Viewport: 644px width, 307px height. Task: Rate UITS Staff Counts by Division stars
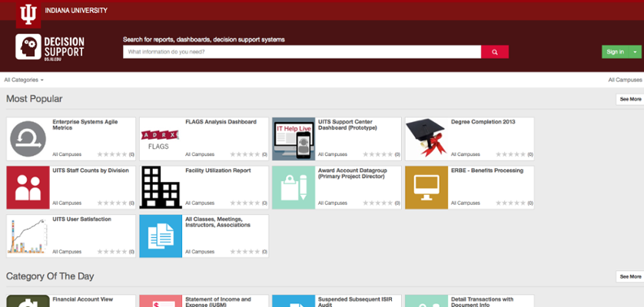coord(112,203)
